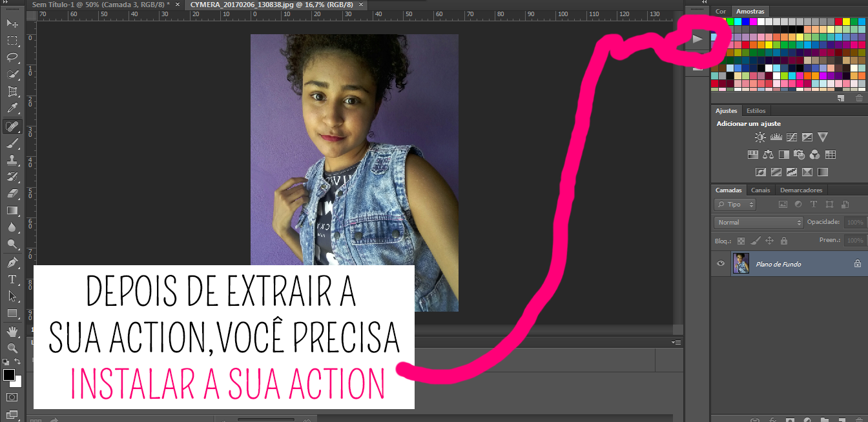
Task: Add a Posterize adjustment
Action: click(x=776, y=172)
